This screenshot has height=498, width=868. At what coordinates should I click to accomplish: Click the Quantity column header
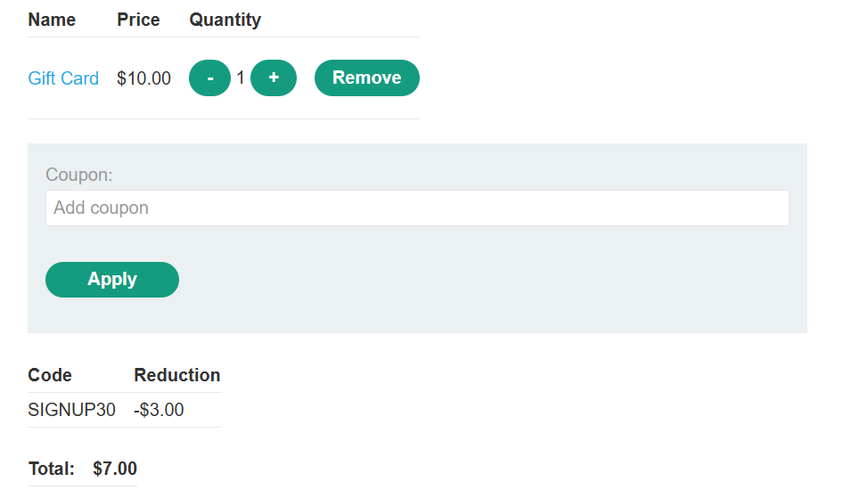click(x=225, y=20)
